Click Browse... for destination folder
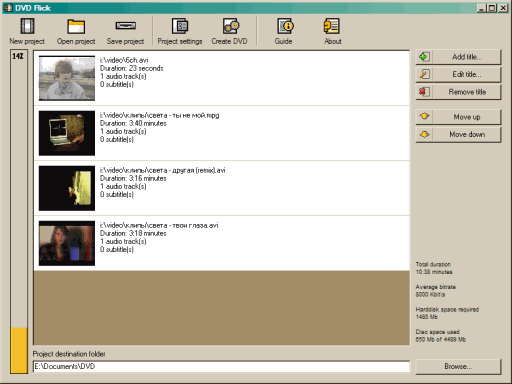This screenshot has width=512, height=384. pyautogui.click(x=458, y=367)
